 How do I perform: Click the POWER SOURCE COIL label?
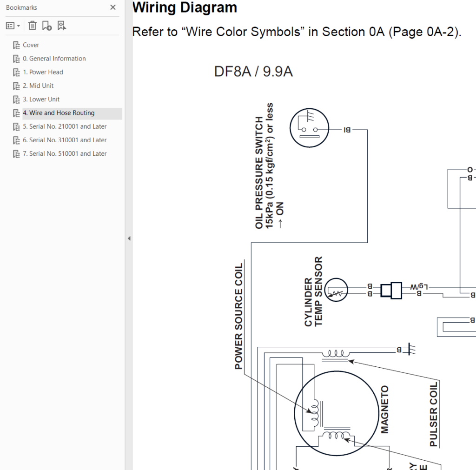[239, 316]
